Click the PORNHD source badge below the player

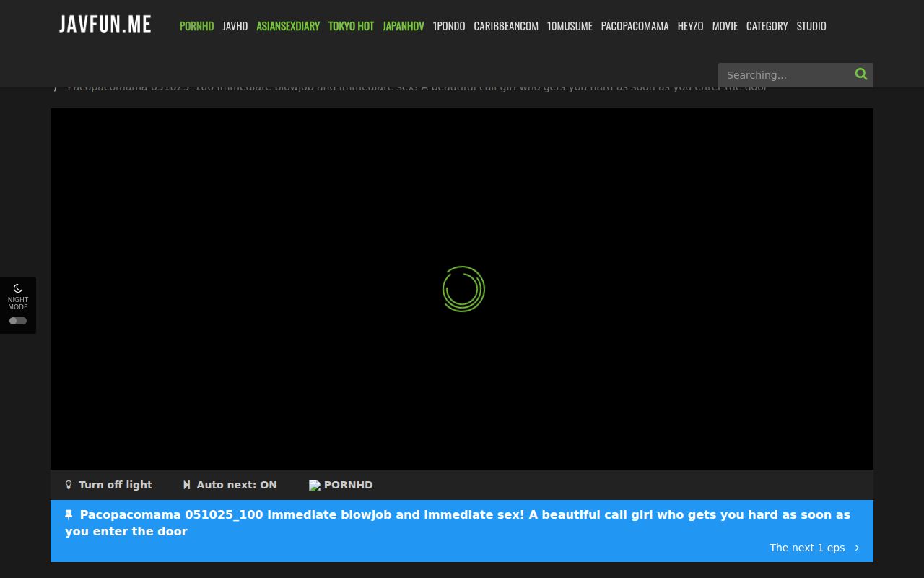[x=341, y=485]
